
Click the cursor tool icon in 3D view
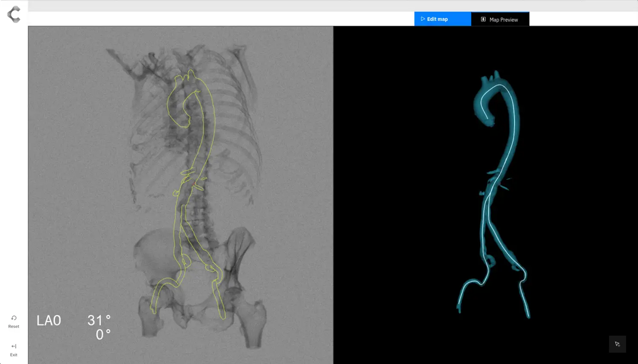(x=617, y=344)
